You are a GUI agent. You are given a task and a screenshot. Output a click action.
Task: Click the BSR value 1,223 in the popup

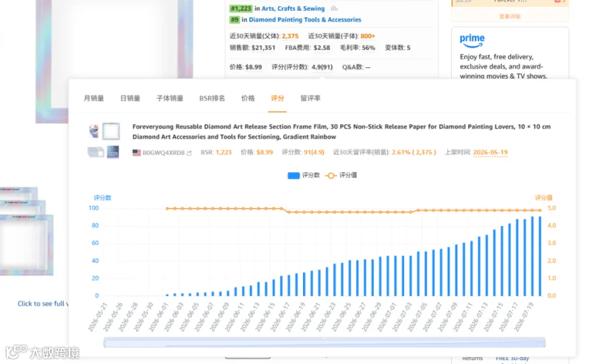click(x=224, y=152)
